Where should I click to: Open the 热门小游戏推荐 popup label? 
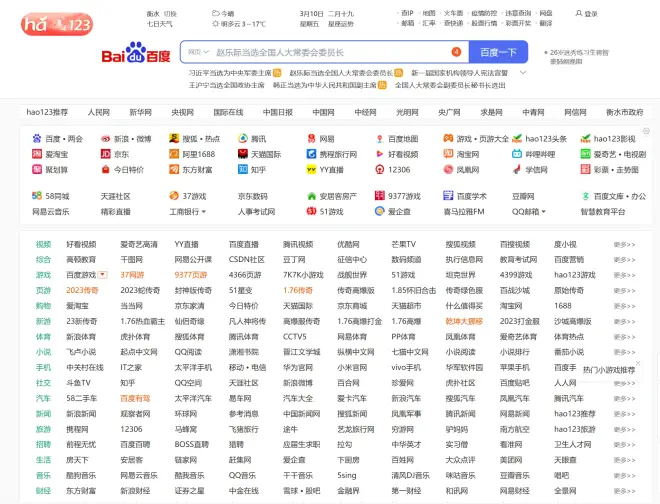coord(609,370)
